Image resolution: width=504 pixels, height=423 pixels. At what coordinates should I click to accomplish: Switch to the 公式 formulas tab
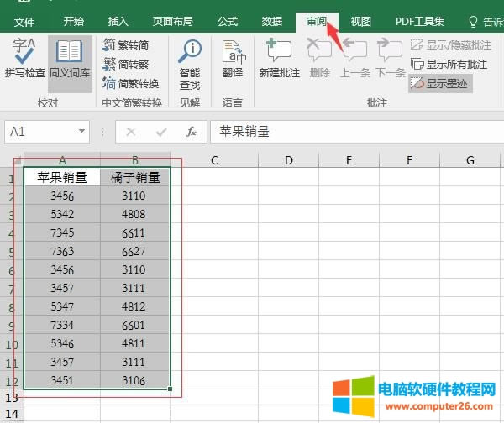(x=227, y=21)
